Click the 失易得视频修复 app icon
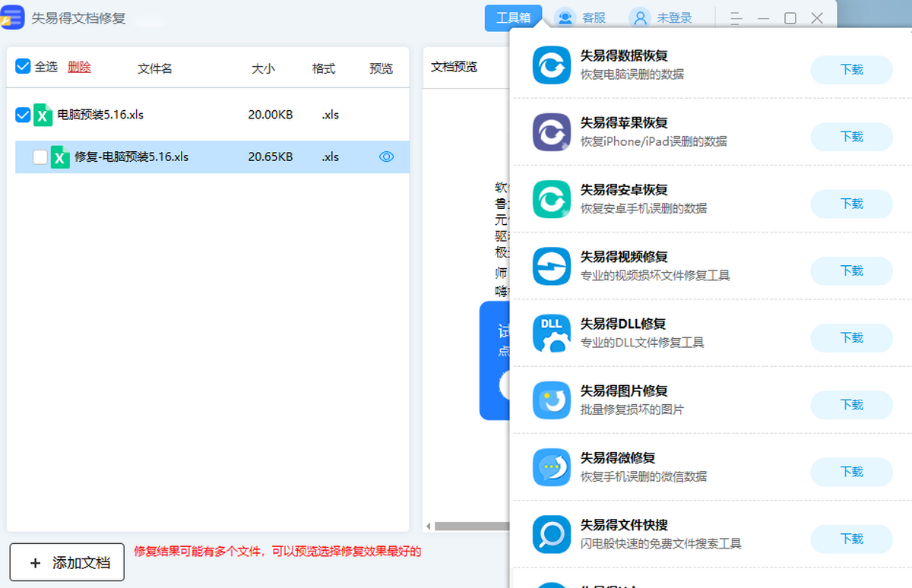 point(552,266)
